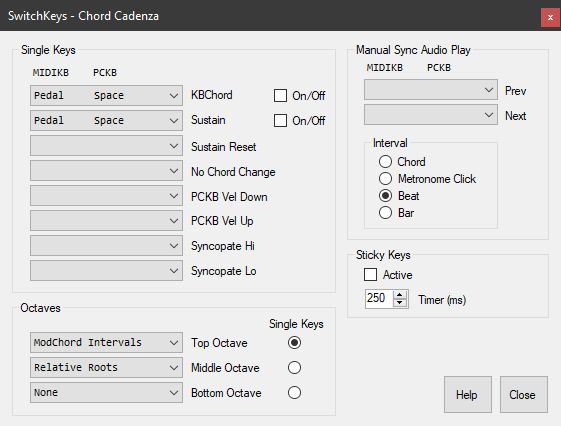Click the No Chord Change label
561x426 pixels.
(x=233, y=172)
